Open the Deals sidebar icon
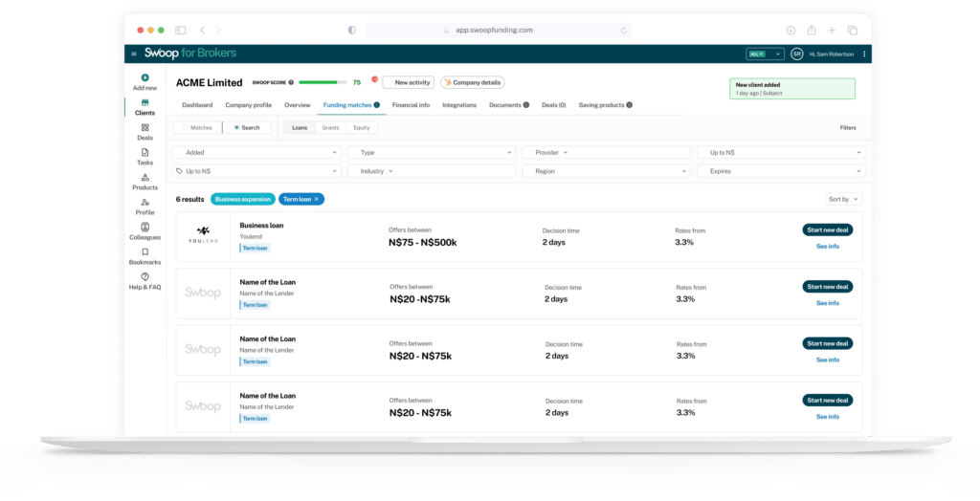Image resolution: width=980 pixels, height=501 pixels. (145, 127)
